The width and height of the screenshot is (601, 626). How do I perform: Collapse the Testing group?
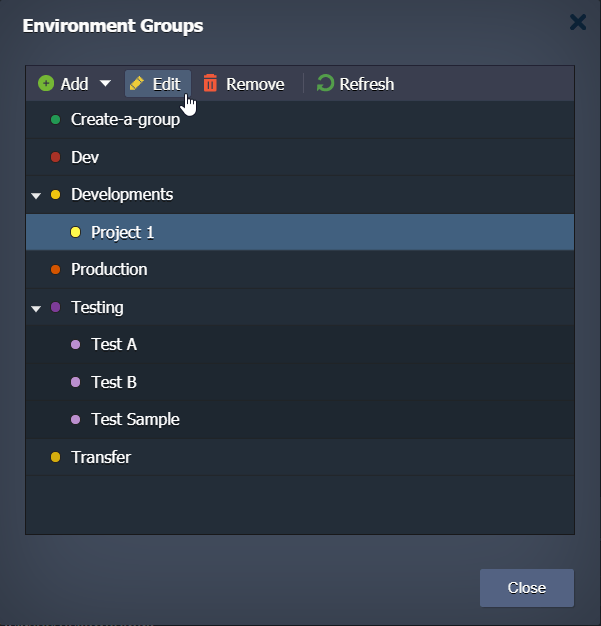tap(36, 308)
